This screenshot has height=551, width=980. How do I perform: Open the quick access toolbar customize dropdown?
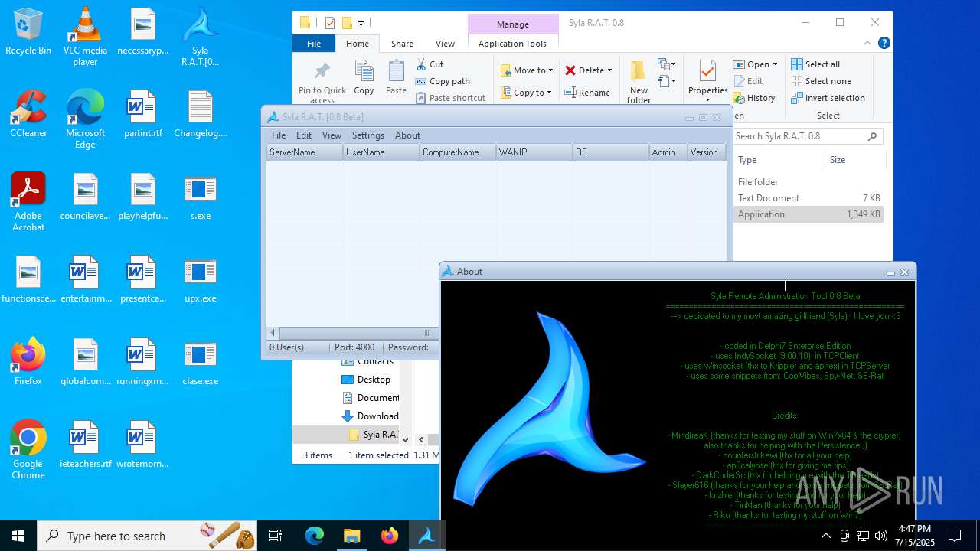click(x=361, y=23)
